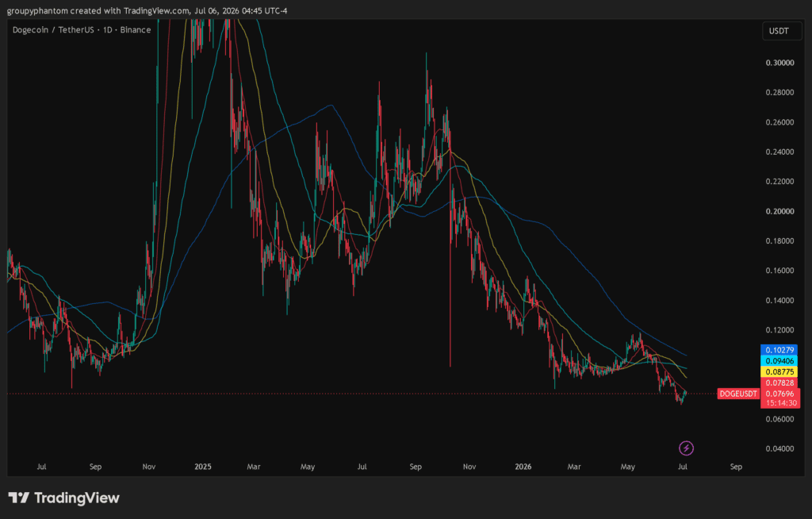812x519 pixels.
Task: Click the last Sep label on time axis
Action: coord(736,467)
